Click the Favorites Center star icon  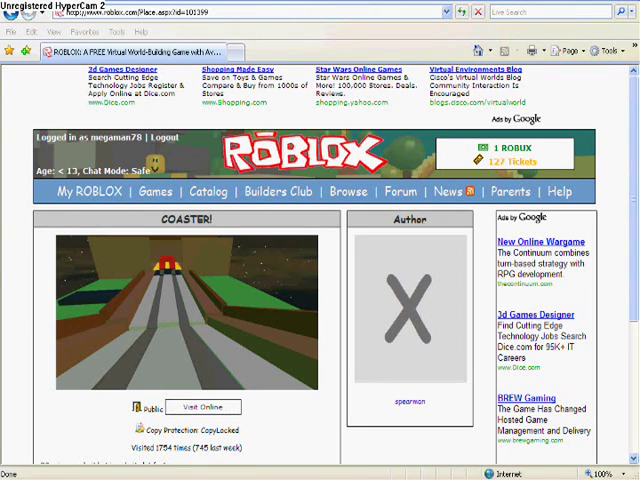point(9,50)
